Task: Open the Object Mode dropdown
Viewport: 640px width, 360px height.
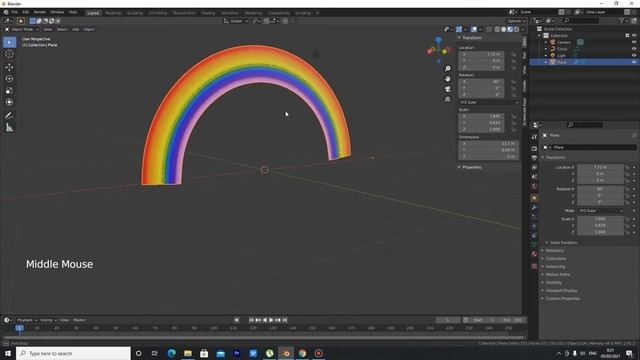Action: [x=22, y=29]
